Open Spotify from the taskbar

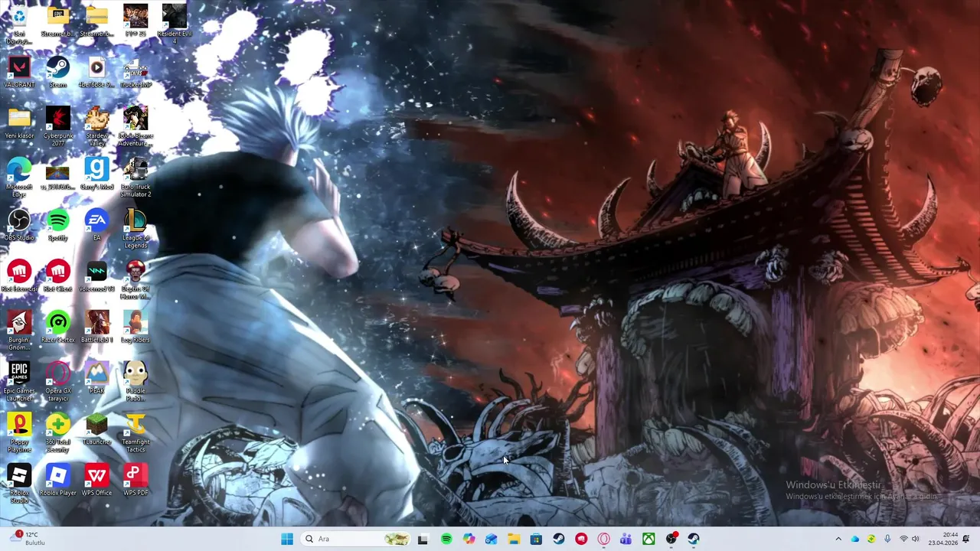(446, 539)
